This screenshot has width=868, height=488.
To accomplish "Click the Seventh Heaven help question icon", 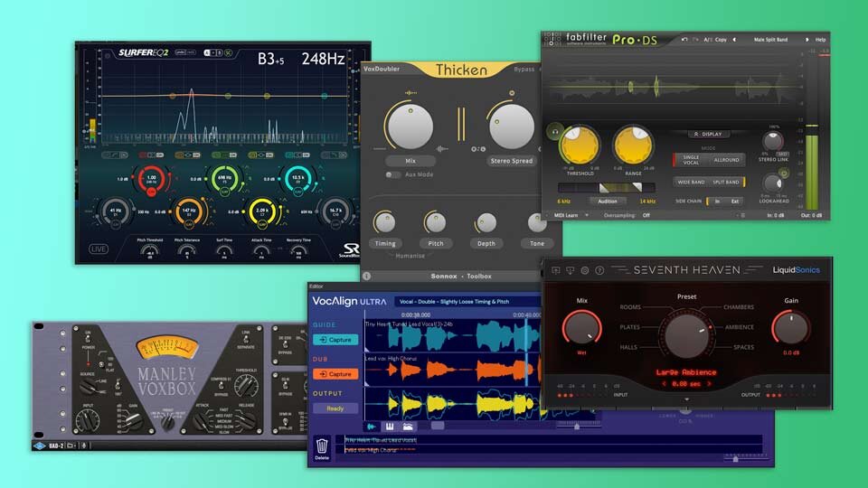I will [x=599, y=270].
